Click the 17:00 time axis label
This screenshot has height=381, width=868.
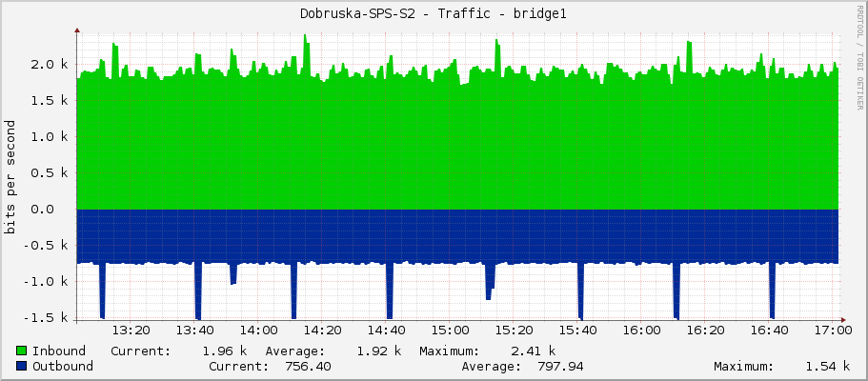click(x=833, y=331)
